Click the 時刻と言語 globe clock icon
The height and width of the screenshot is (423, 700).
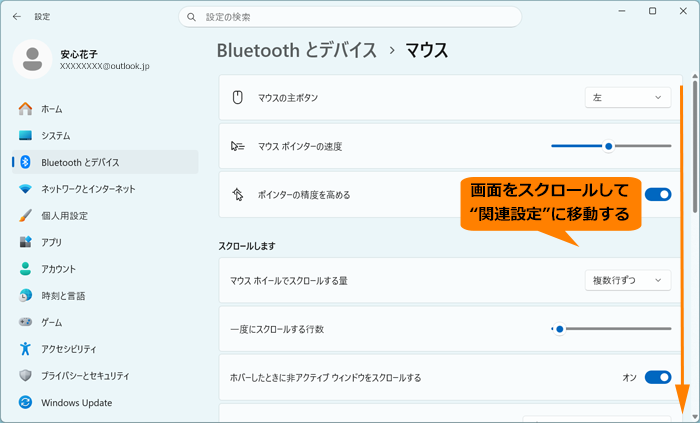pos(25,295)
